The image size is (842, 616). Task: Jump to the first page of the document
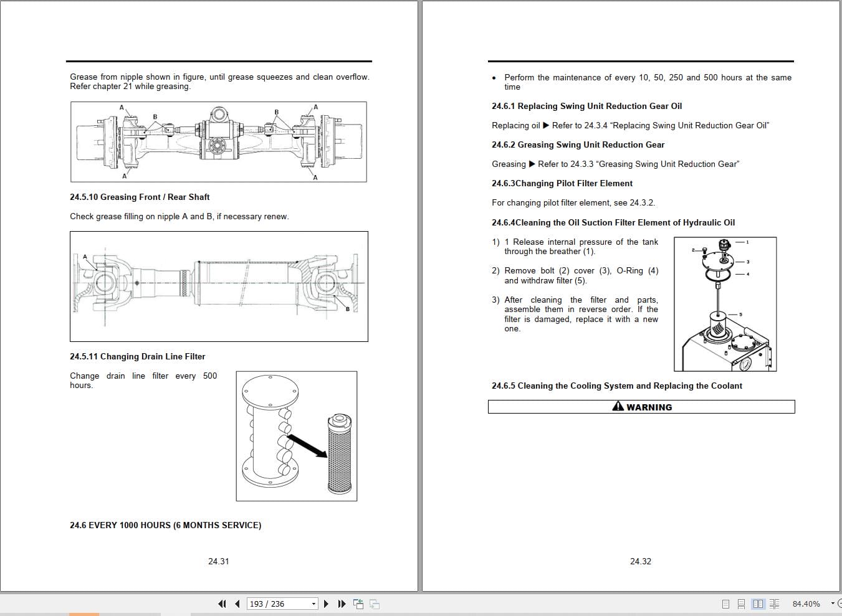coord(222,604)
